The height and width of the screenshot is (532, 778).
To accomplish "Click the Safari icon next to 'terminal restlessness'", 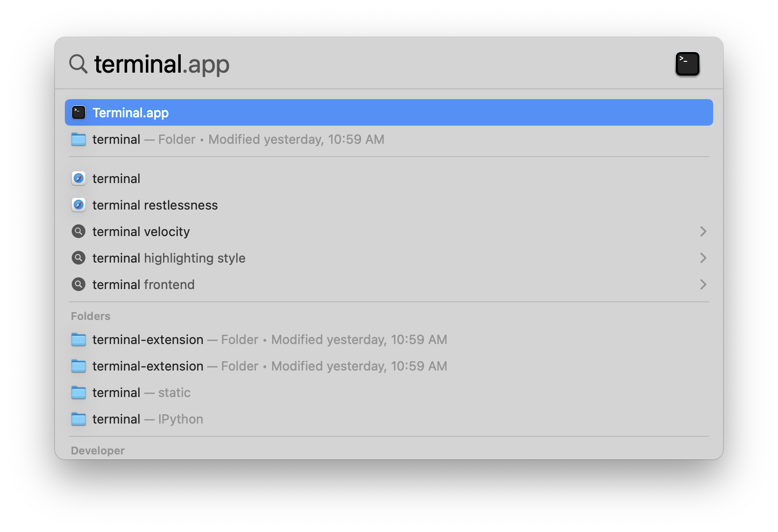I will tap(79, 205).
